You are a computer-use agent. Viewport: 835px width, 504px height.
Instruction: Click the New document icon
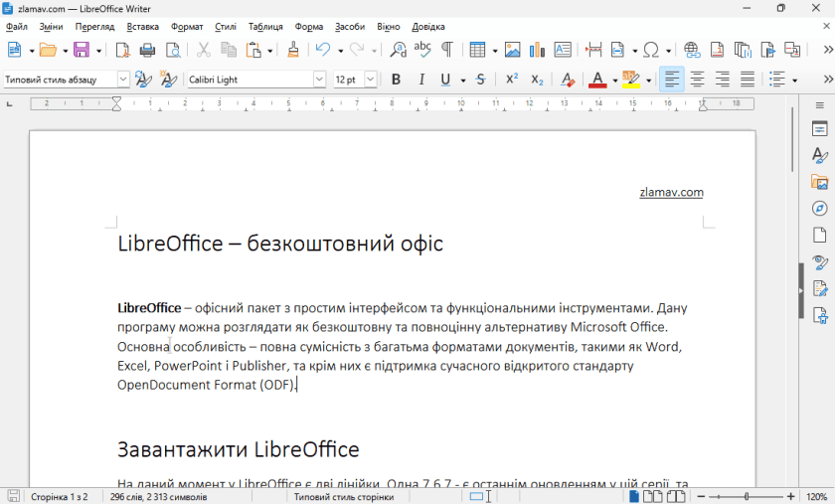14,50
